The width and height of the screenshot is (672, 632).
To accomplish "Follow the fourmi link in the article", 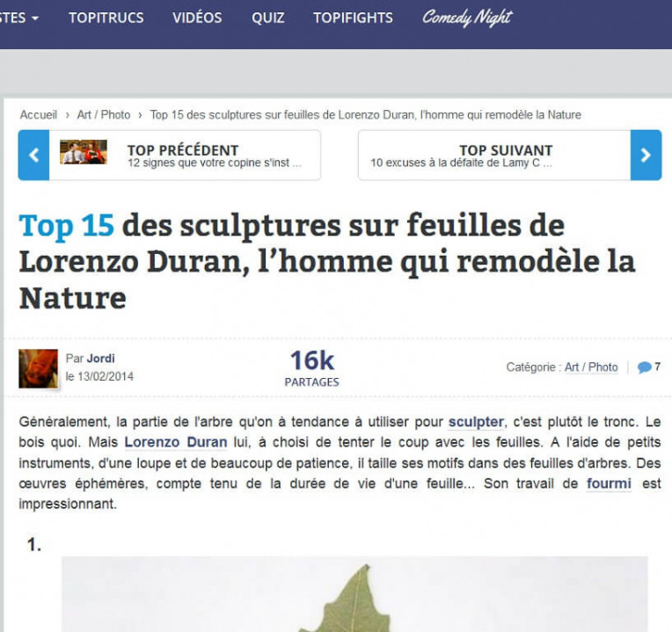I will (609, 483).
